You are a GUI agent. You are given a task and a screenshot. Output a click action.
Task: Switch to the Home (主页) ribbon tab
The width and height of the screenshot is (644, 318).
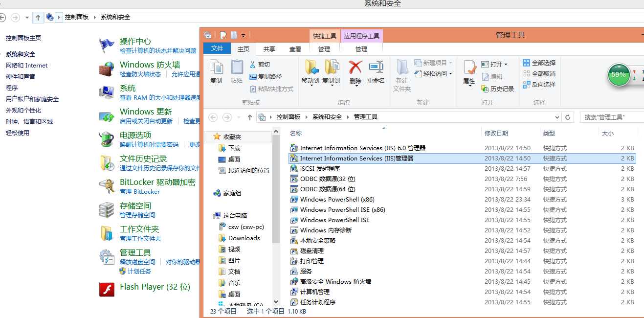pos(244,49)
